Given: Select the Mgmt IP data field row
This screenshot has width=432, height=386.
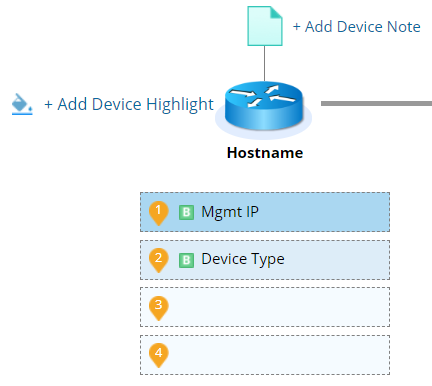Looking at the screenshot, I should (x=265, y=212).
